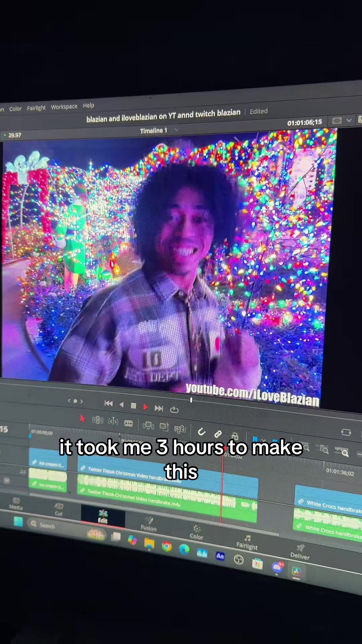Screen dimensions: 362x644
Task: Switch to the Fusion page
Action: [149, 524]
